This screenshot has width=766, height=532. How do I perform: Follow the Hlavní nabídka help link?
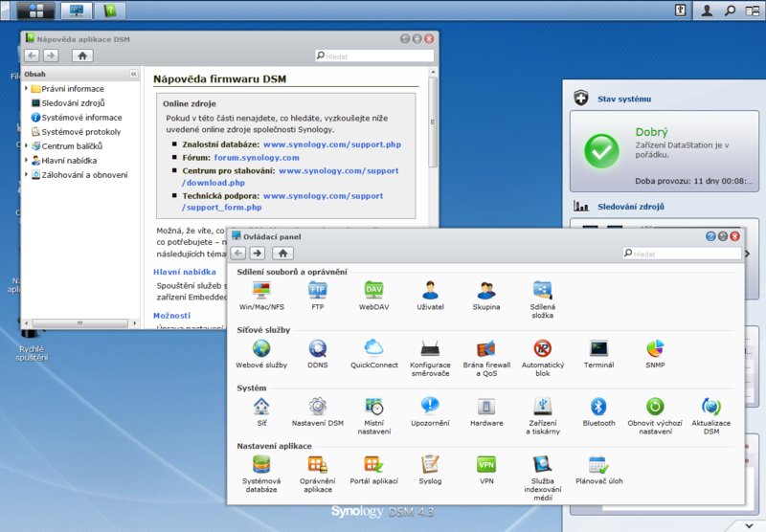click(185, 272)
